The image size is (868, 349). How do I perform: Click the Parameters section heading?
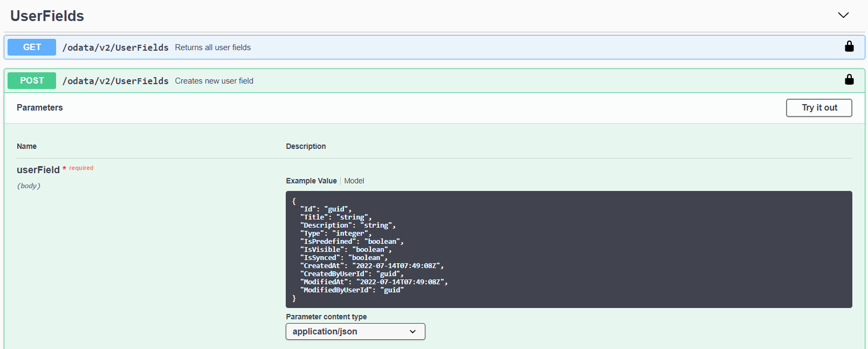[x=40, y=107]
